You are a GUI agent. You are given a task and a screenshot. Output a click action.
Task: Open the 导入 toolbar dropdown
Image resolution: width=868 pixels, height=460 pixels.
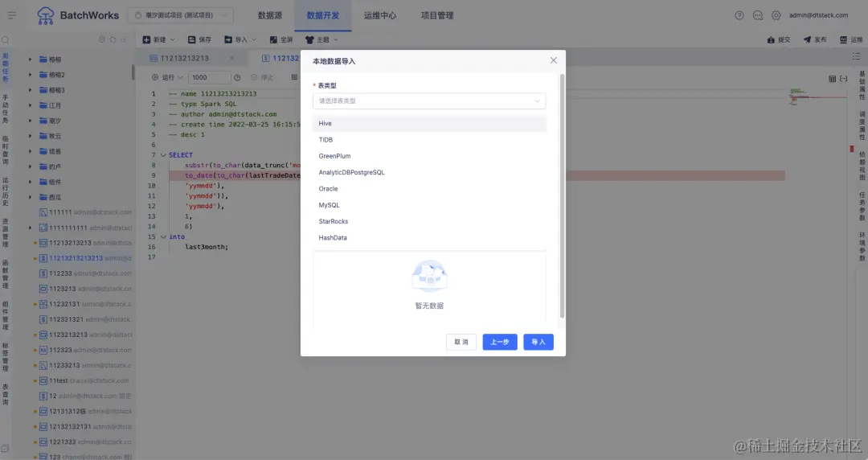(x=240, y=40)
